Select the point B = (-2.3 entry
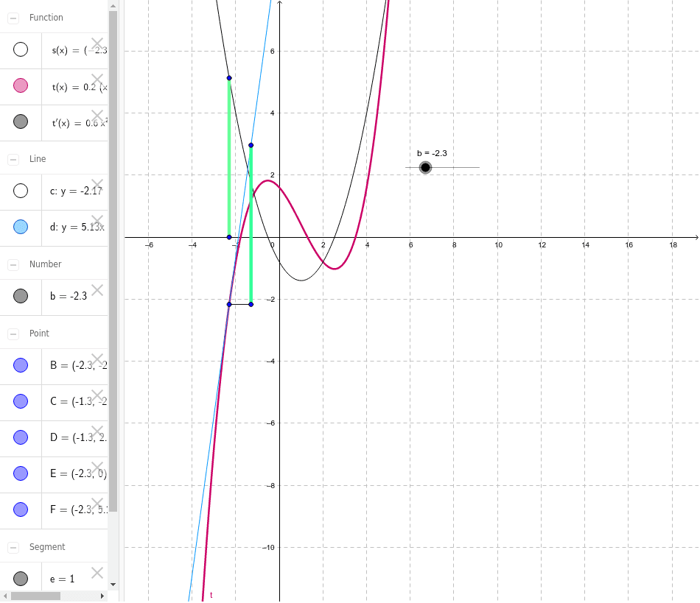This screenshot has width=700, height=603. (79, 365)
